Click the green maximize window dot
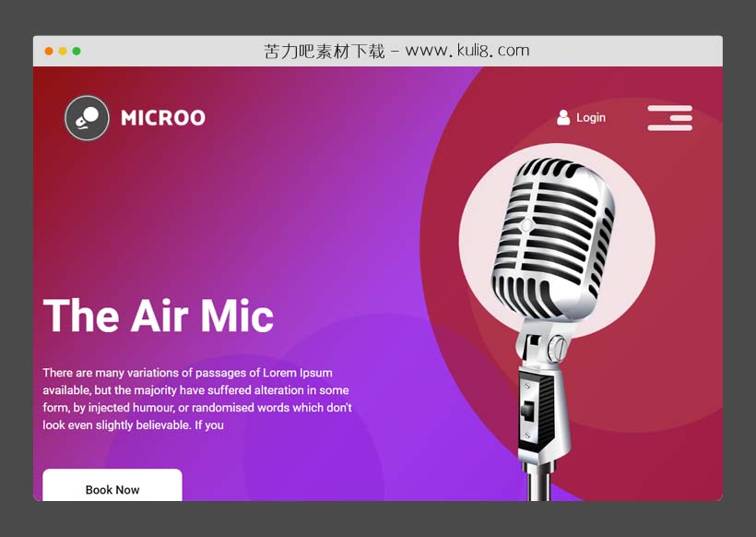The image size is (756, 537). tap(77, 51)
